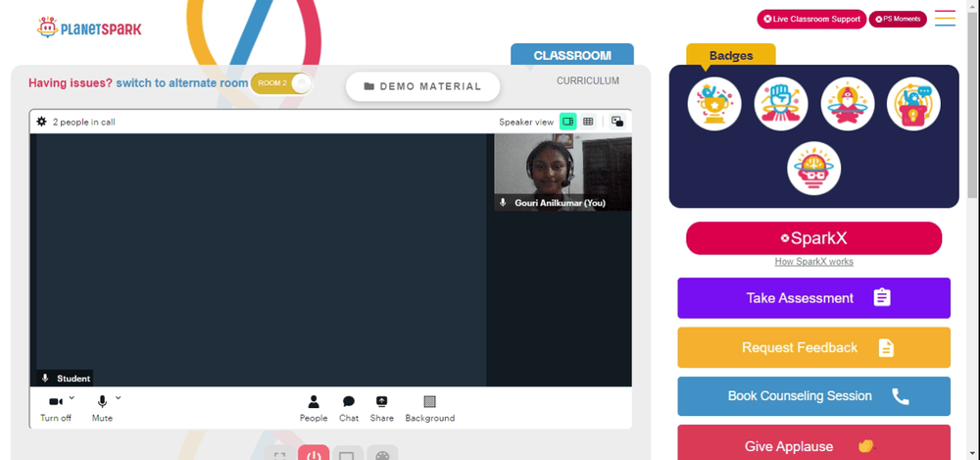Expand microphone options chevron
This screenshot has width=980, height=460.
119,397
